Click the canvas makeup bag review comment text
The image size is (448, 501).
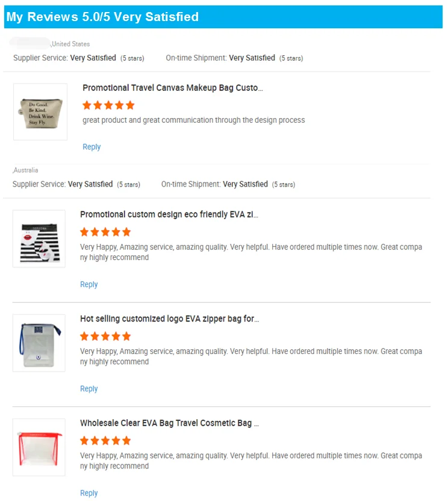(x=193, y=120)
